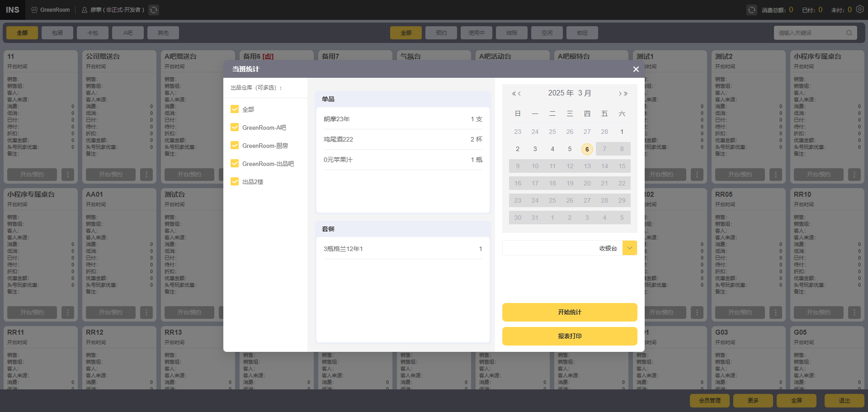Open more options on AA01 card
Screen dimensions: 868x412
146,313
